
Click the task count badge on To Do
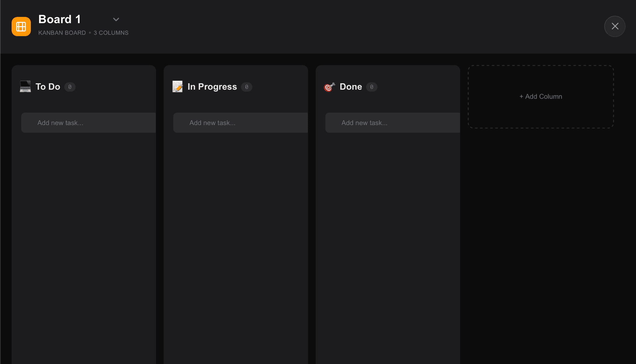[x=70, y=87]
